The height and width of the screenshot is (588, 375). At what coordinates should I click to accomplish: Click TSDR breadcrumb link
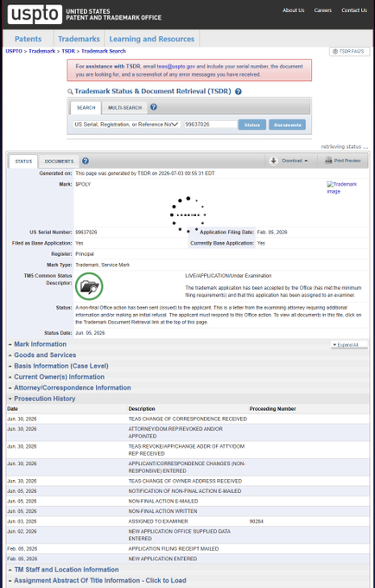[x=68, y=51]
